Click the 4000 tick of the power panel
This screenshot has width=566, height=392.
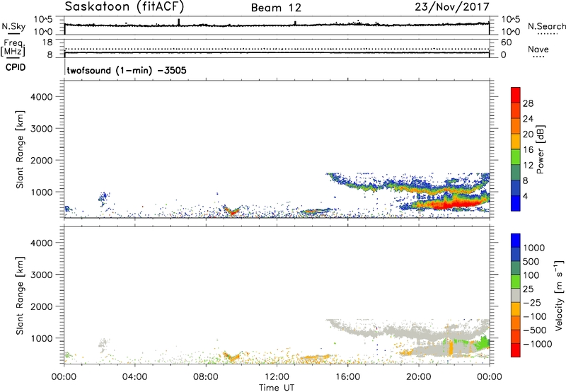[x=42, y=97]
